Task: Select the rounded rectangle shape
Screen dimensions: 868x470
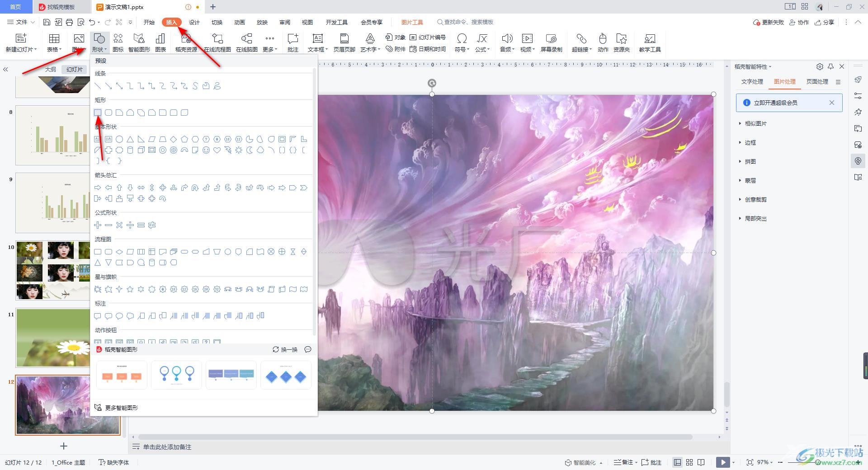Action: point(108,113)
